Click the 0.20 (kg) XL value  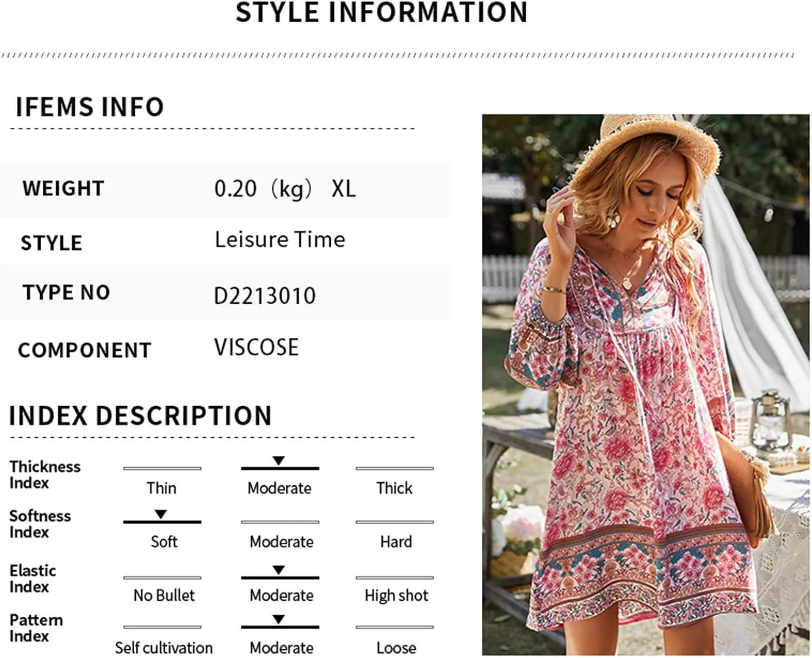coord(285,189)
